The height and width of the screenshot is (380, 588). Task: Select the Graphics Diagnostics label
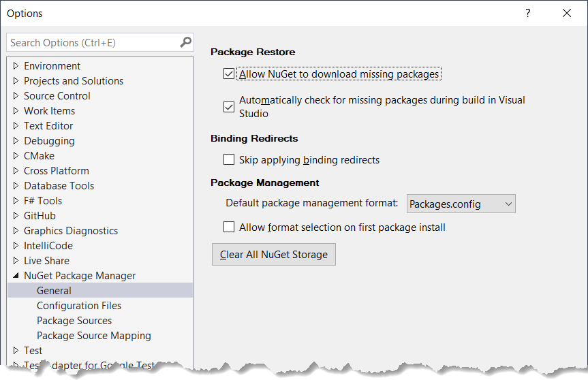(71, 231)
